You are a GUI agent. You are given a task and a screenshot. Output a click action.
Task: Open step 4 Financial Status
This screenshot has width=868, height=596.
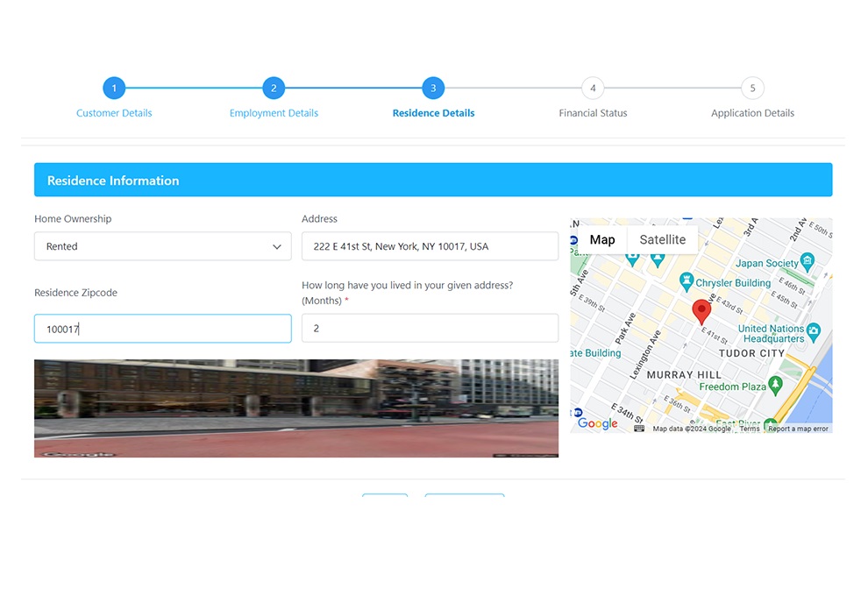pyautogui.click(x=593, y=89)
